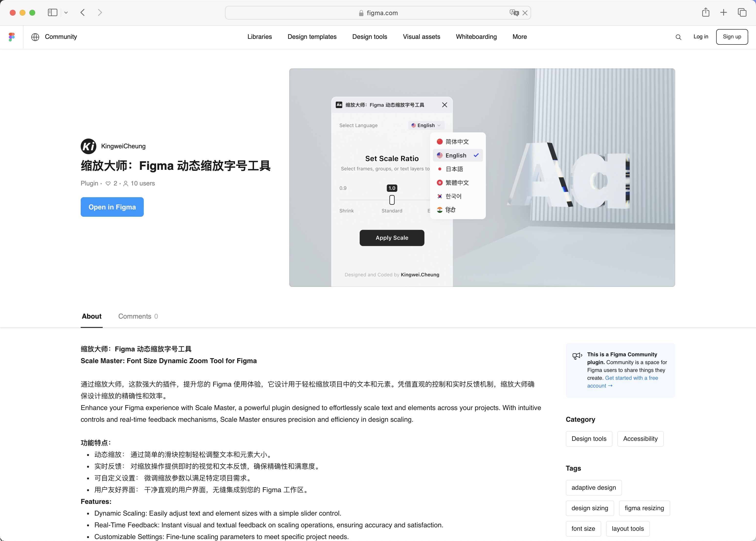
Task: Click the KingweiCheung author name
Action: [x=123, y=146]
